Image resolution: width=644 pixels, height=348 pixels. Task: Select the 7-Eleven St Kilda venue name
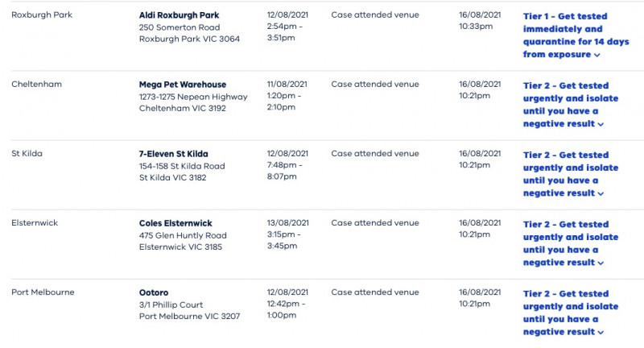point(173,154)
